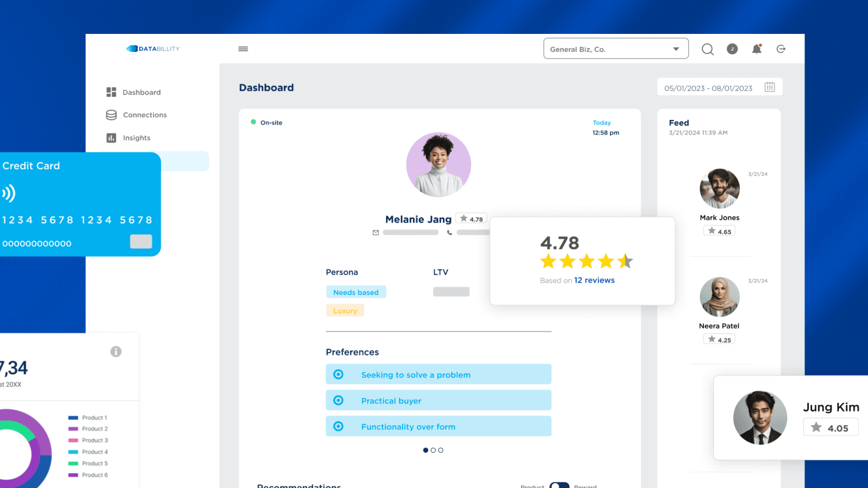The height and width of the screenshot is (488, 868).
Task: Click the Melanie Jang name
Action: click(418, 220)
